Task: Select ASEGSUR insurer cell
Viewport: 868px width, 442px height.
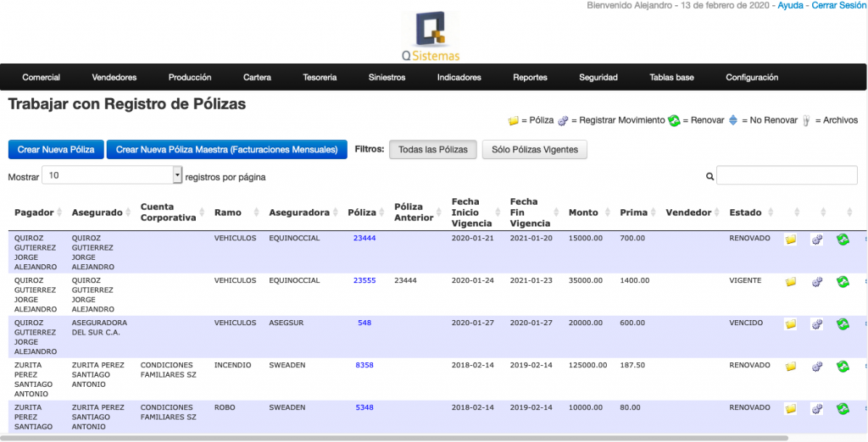Action: [x=287, y=323]
